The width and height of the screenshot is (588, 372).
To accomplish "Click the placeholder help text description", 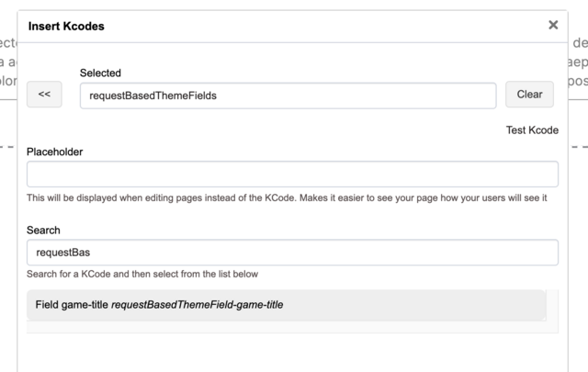I will 287,197.
